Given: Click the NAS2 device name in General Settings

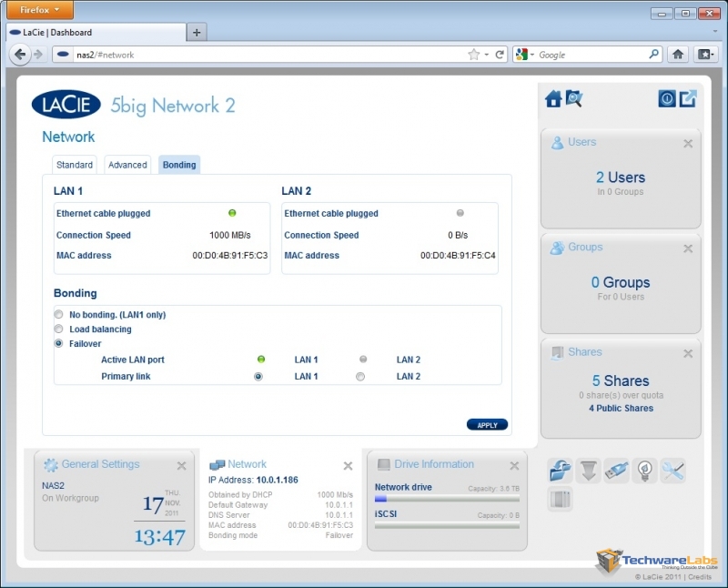Looking at the screenshot, I should (53, 485).
